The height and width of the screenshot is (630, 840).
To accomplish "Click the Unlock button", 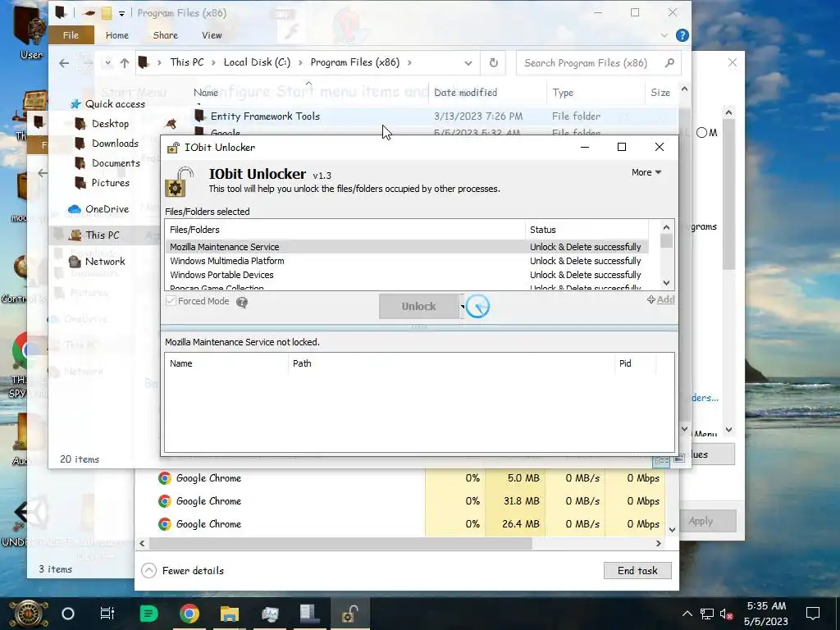I will click(x=419, y=307).
